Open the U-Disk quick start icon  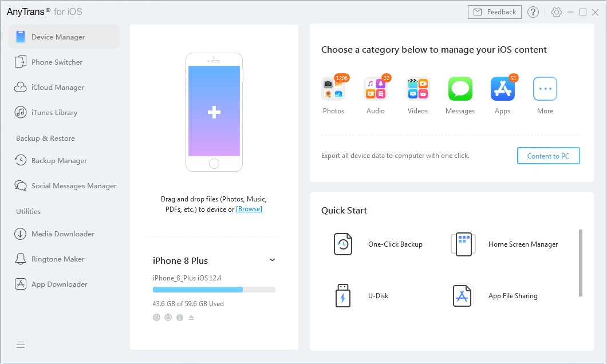[342, 295]
